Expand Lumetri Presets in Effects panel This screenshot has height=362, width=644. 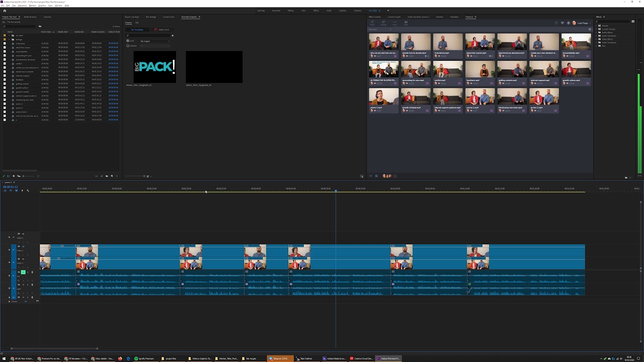596,29
